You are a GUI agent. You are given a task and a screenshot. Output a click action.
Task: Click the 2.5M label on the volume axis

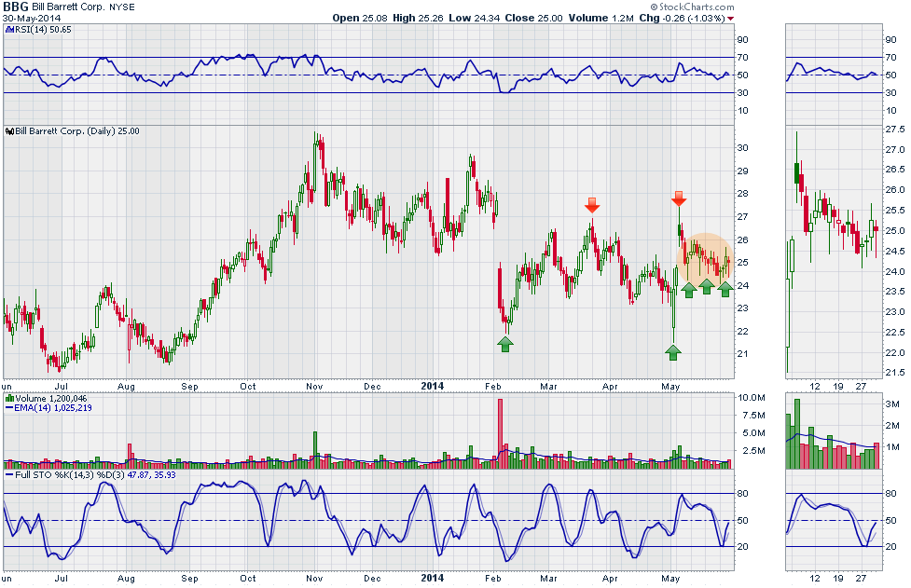[x=753, y=450]
